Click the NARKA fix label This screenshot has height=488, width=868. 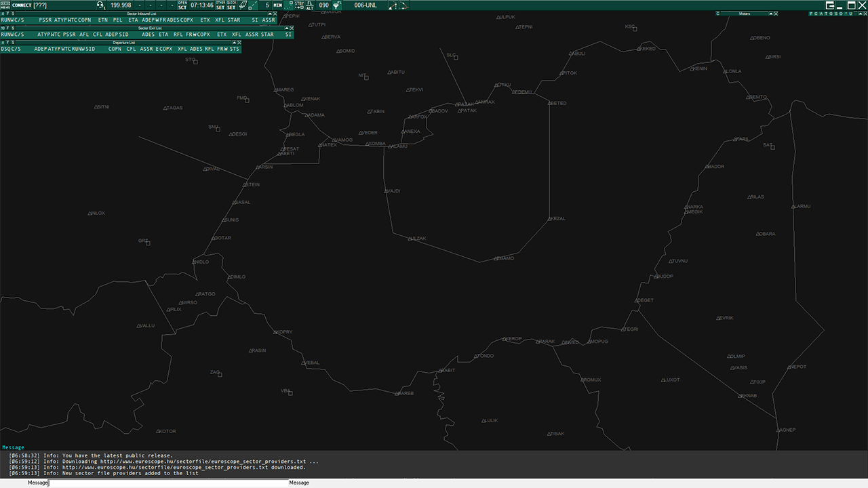point(695,207)
